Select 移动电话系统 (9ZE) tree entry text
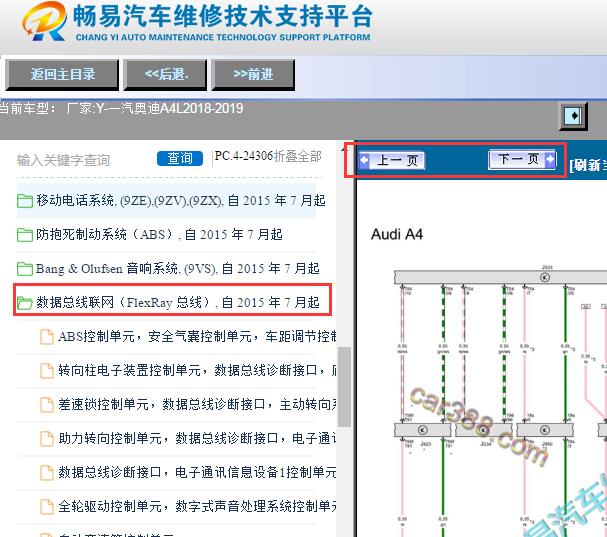This screenshot has width=607, height=537. 181,201
